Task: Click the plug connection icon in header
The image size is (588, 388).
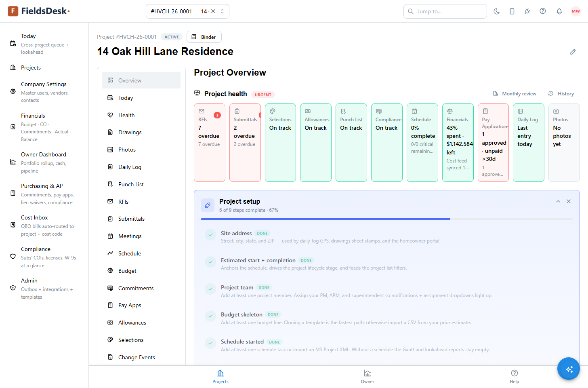Action: click(x=527, y=11)
